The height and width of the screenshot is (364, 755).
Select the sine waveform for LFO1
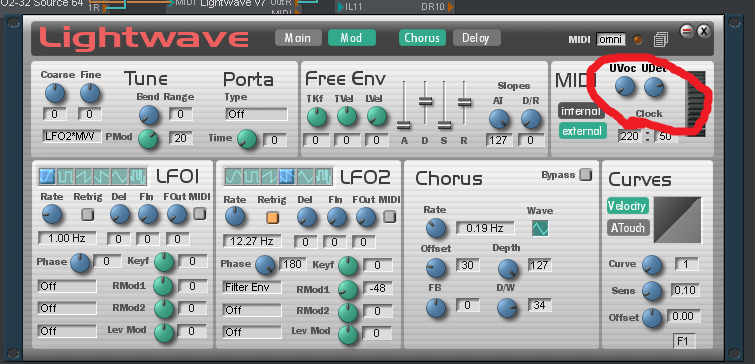(x=48, y=177)
